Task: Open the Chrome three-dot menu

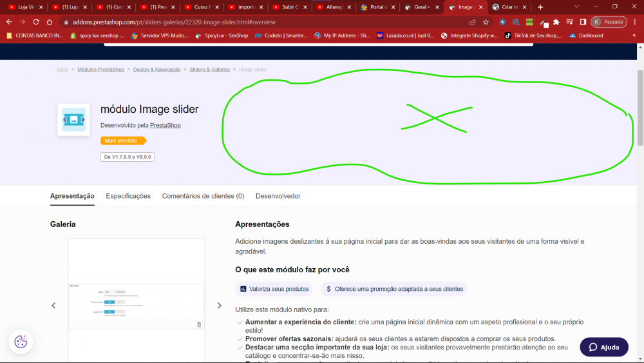Action: pyautogui.click(x=635, y=22)
